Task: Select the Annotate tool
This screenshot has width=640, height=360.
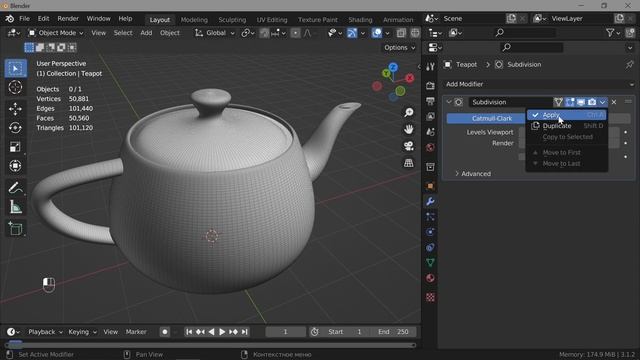Action: (16, 188)
